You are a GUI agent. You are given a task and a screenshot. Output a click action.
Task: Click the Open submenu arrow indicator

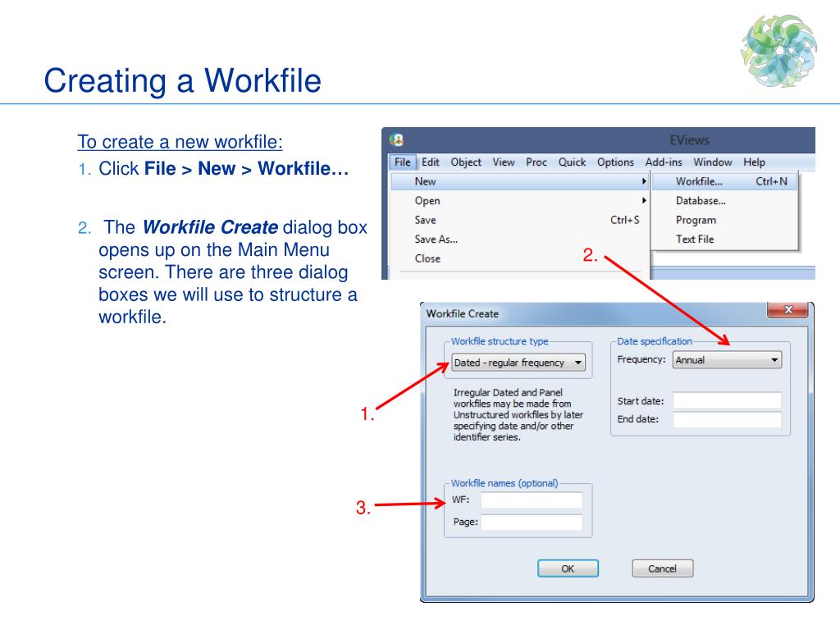point(644,201)
